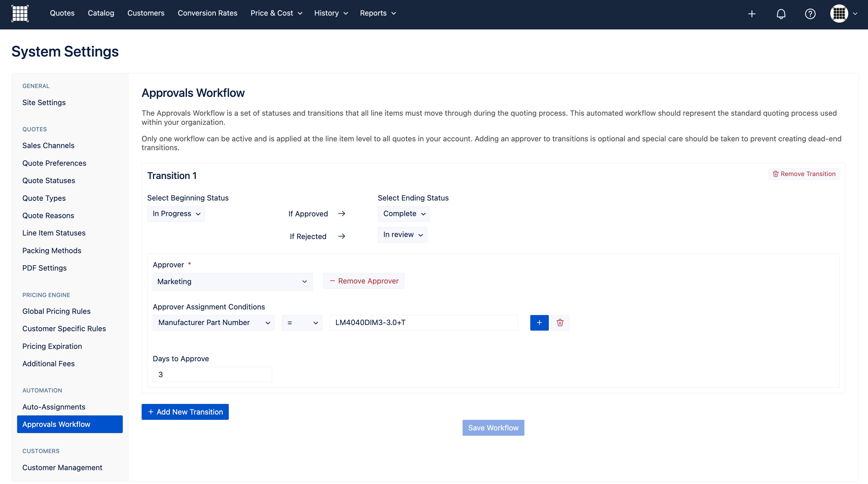Select Line Item Statuses in sidebar
Screen dimensions: 868x484
coord(54,233)
